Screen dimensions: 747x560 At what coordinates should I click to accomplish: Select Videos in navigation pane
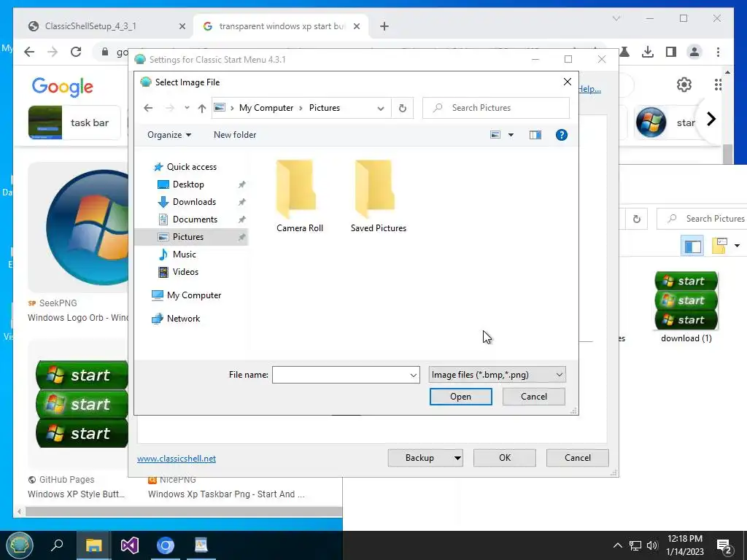(185, 272)
